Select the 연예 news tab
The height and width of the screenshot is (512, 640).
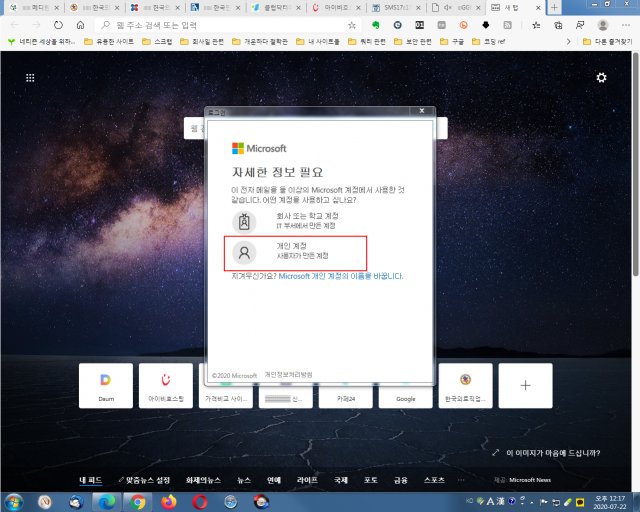pos(274,480)
